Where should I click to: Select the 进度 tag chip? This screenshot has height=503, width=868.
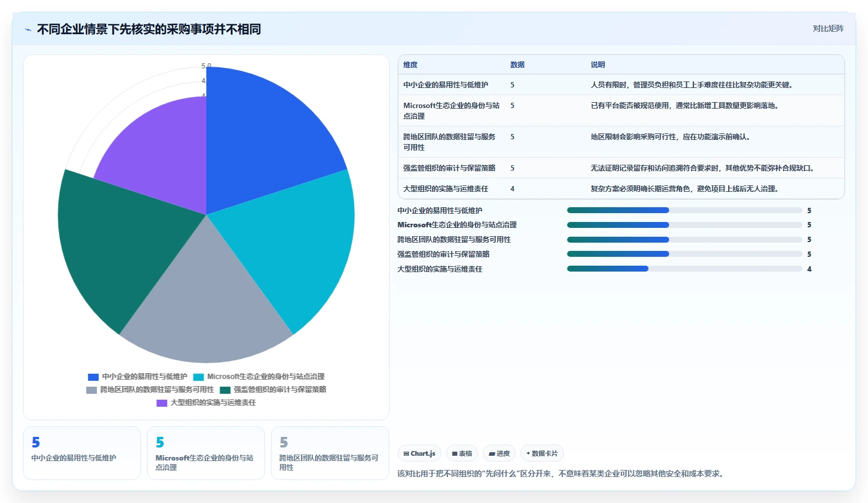[x=499, y=453]
